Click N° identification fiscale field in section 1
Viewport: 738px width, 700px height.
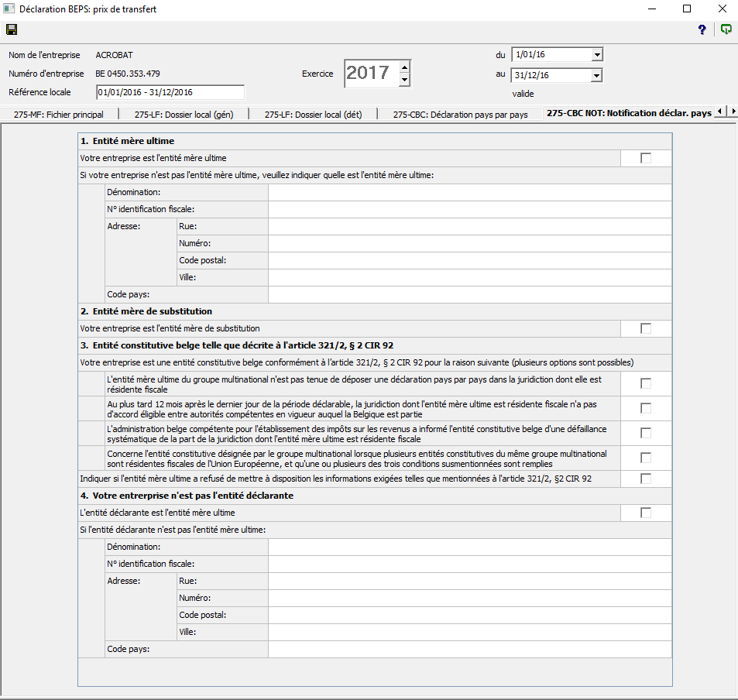coord(470,210)
